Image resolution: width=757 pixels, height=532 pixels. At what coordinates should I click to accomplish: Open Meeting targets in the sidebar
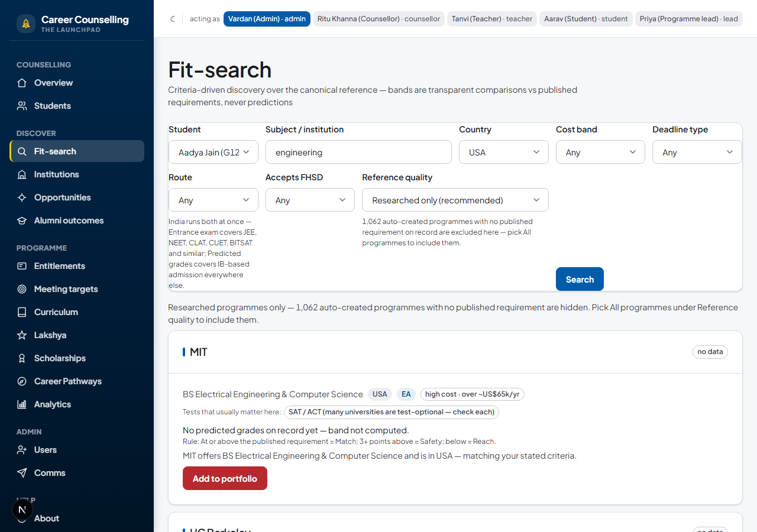point(77,289)
